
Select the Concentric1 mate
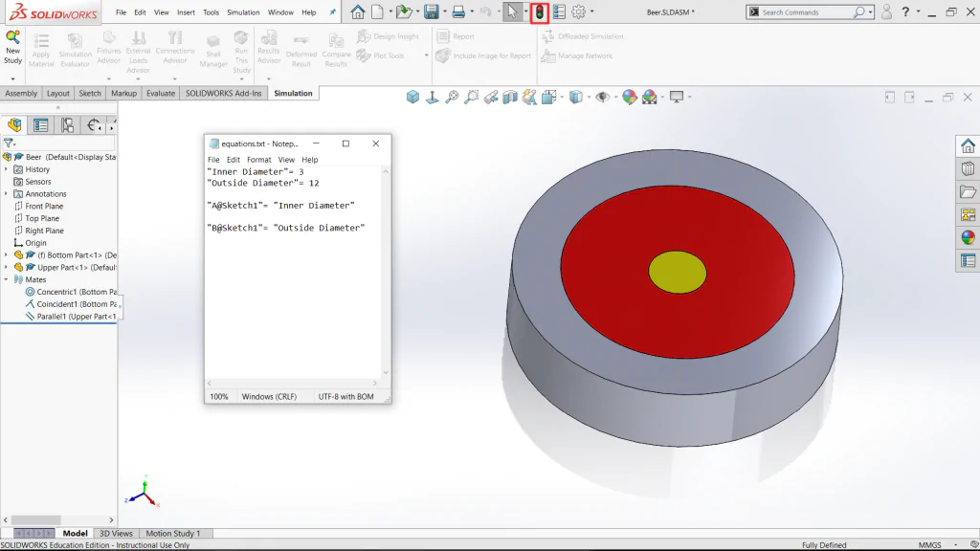[71, 292]
